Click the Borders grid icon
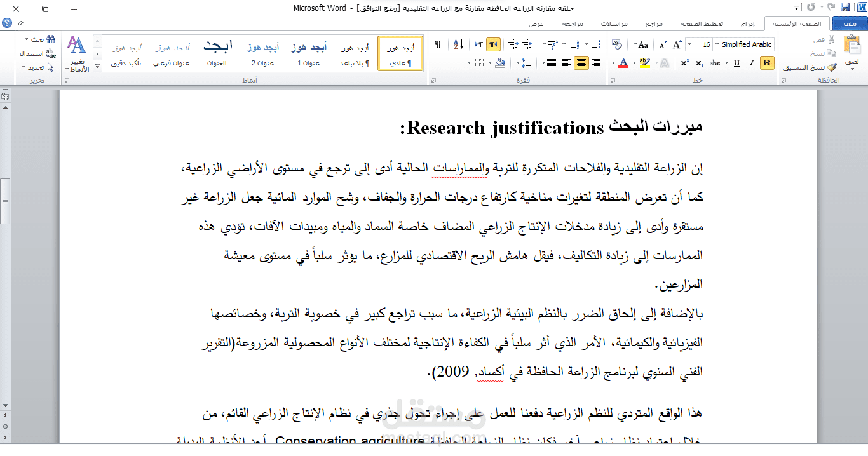The height and width of the screenshot is (456, 868). pyautogui.click(x=479, y=62)
